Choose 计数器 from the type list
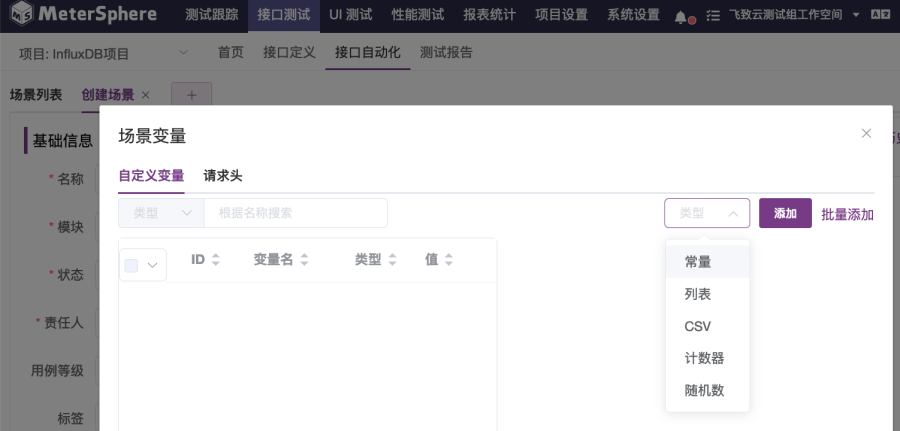900x431 pixels. [707, 359]
